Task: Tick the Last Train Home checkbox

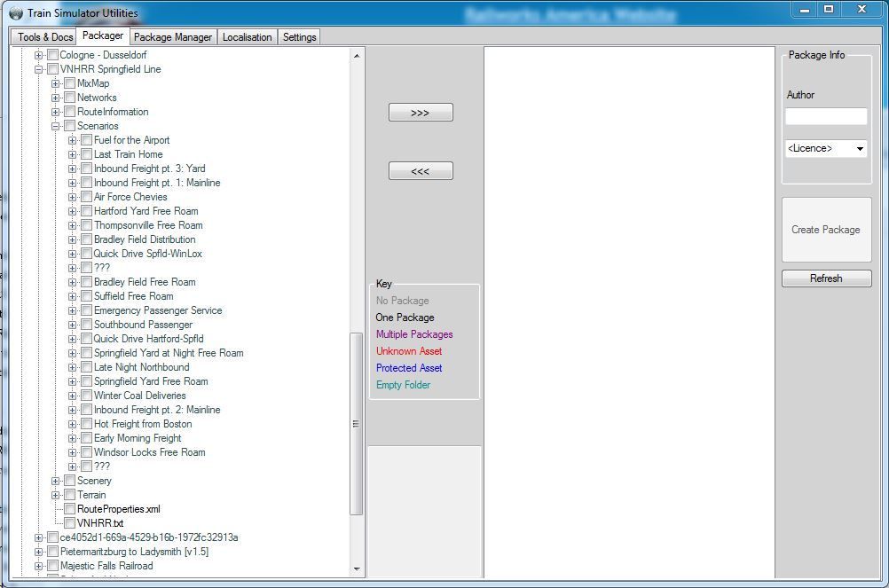Action: click(x=87, y=154)
